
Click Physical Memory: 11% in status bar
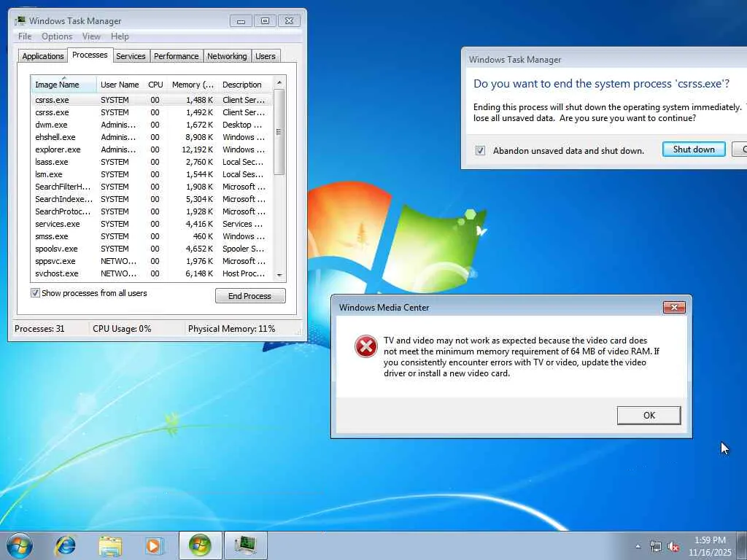pos(231,329)
